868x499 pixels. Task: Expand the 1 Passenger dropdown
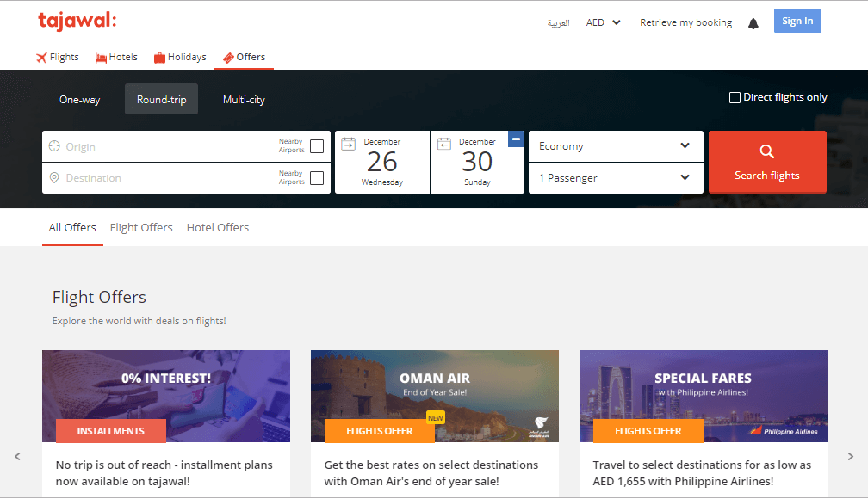pyautogui.click(x=615, y=178)
